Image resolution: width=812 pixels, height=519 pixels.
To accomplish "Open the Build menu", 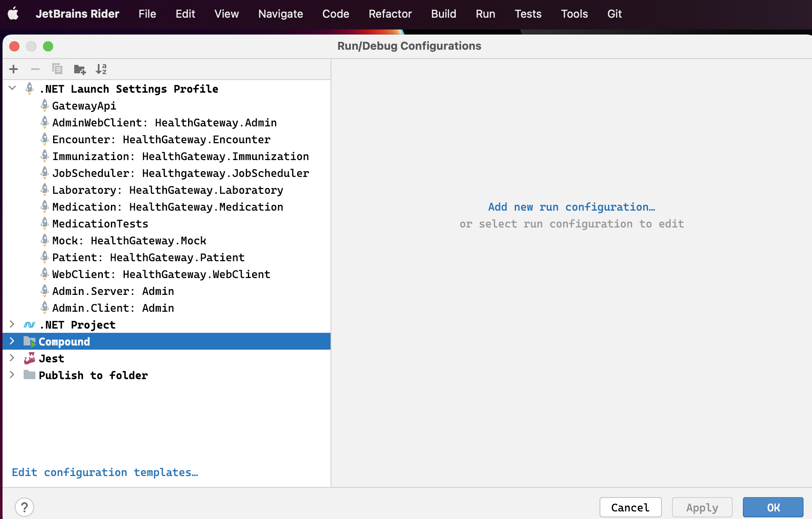I will click(444, 14).
